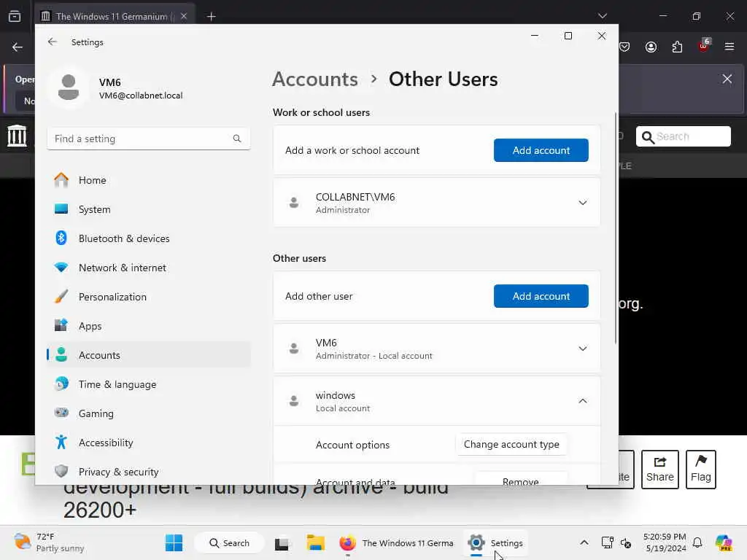Open the clock showing 5:20:59 PM
This screenshot has height=560, width=747.
click(x=665, y=542)
